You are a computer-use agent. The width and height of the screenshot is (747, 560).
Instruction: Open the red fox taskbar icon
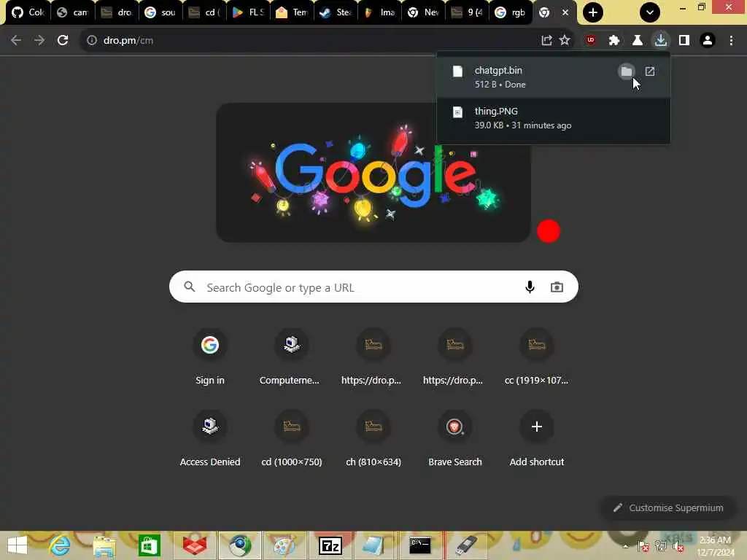[x=194, y=545]
